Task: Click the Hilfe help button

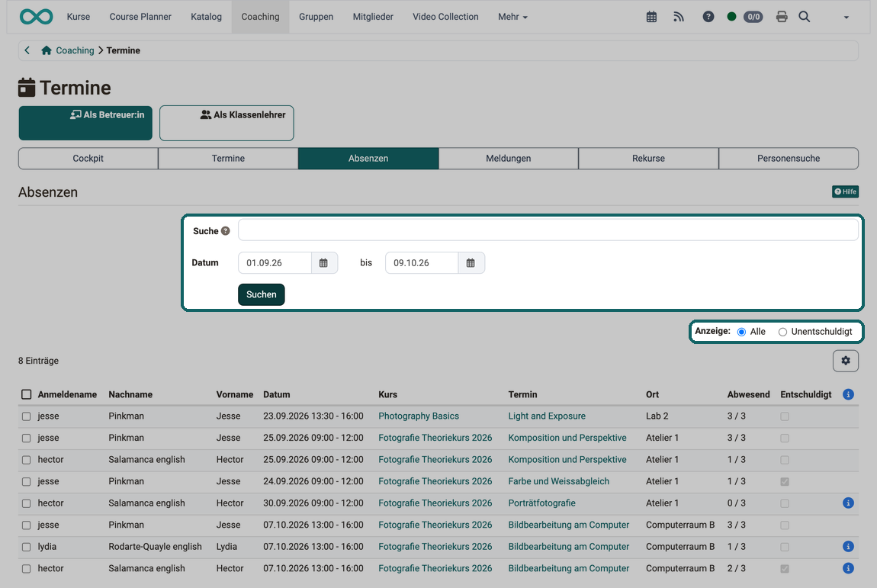Action: click(x=845, y=192)
